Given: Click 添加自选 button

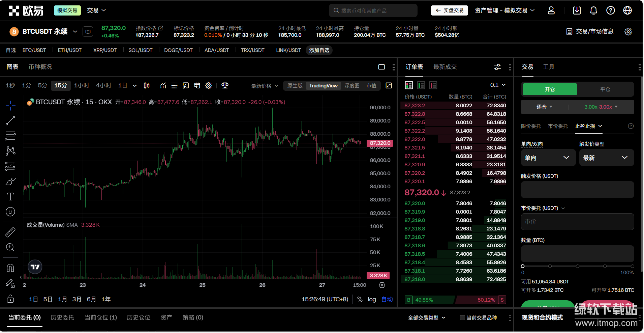Looking at the screenshot, I should pyautogui.click(x=319, y=50).
